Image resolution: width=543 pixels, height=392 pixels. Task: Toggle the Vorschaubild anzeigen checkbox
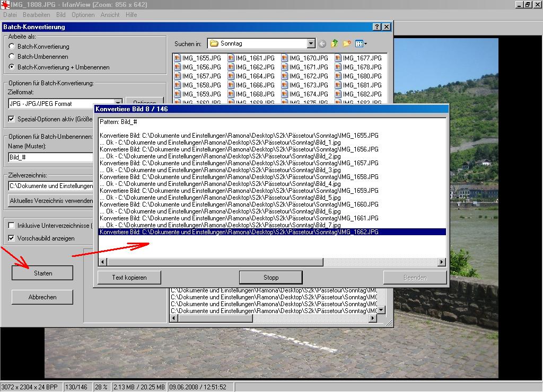point(12,238)
